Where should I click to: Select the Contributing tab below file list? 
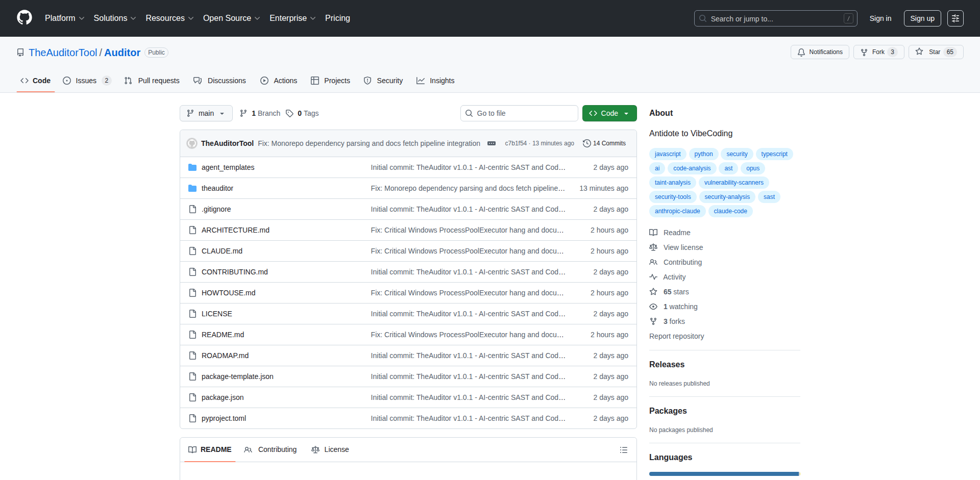(x=271, y=449)
